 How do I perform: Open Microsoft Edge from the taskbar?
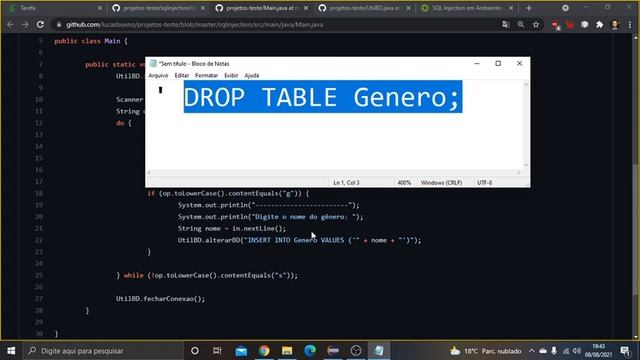pos(310,351)
